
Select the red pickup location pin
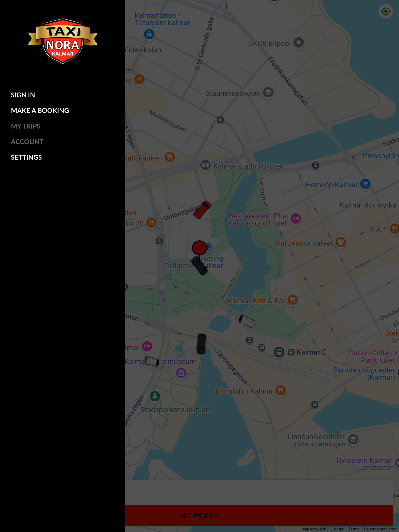(199, 248)
